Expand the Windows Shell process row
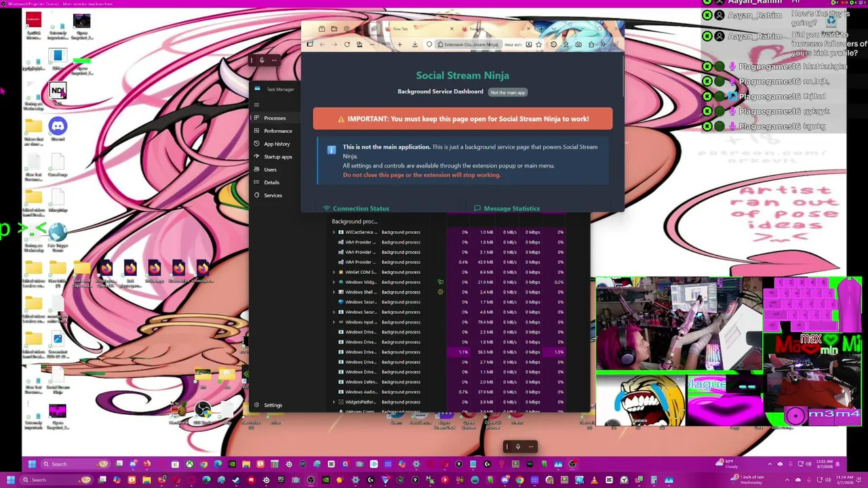The height and width of the screenshot is (488, 868). pyautogui.click(x=334, y=292)
